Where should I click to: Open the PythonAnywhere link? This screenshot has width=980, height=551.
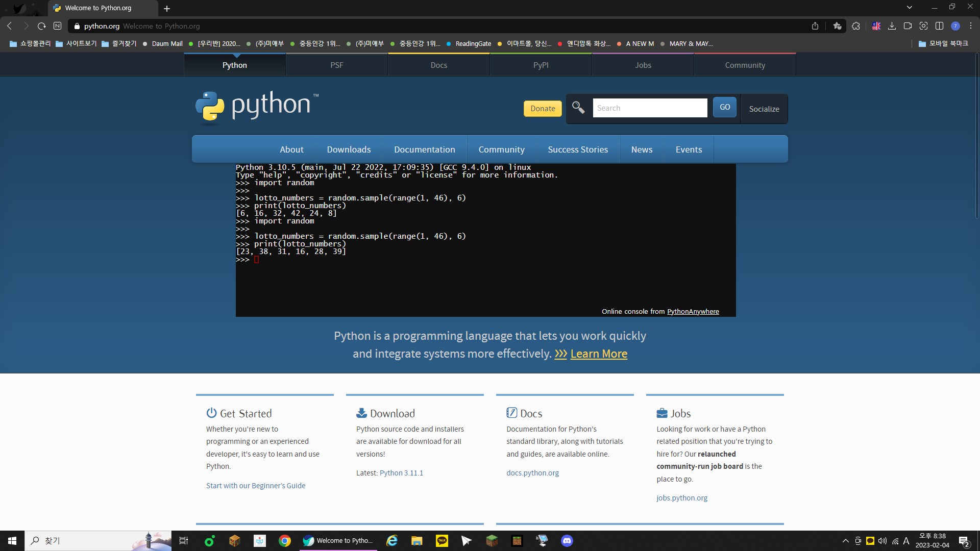pyautogui.click(x=693, y=311)
